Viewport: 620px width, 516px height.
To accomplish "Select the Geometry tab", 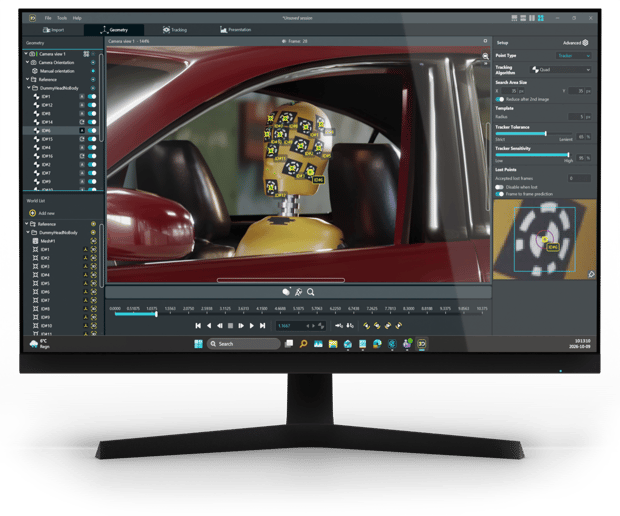I will coord(114,30).
